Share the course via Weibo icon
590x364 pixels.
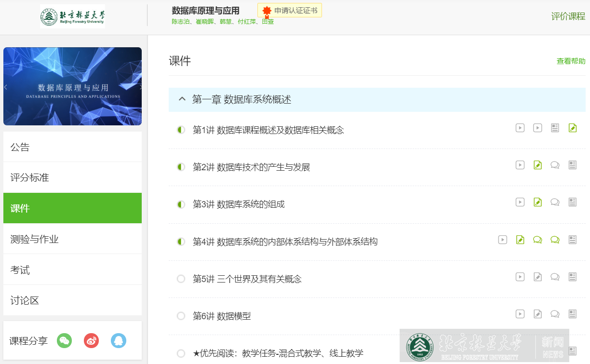[91, 340]
